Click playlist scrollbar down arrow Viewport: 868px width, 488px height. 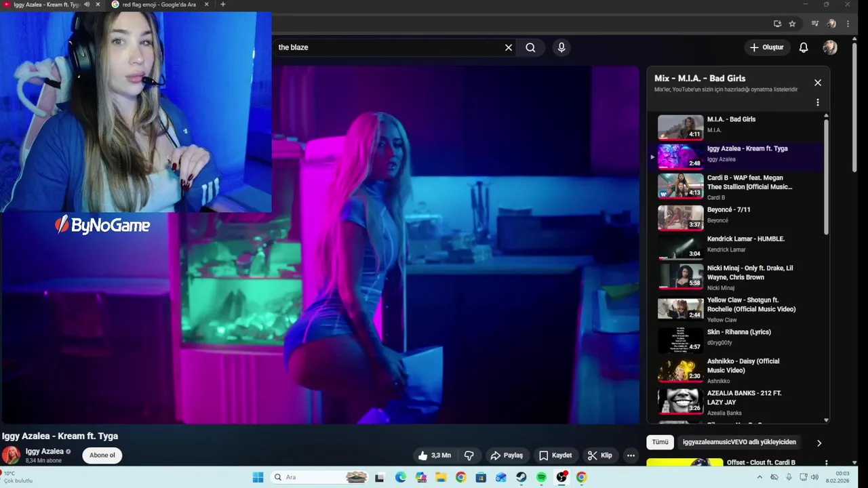coord(826,420)
